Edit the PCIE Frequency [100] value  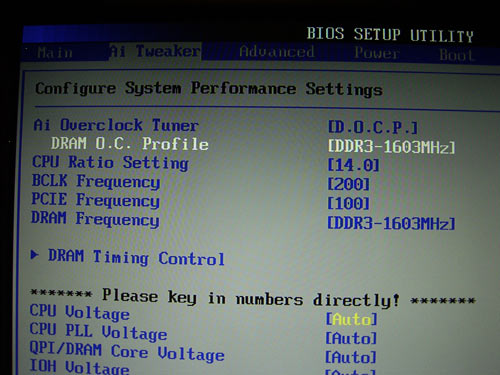point(348,203)
